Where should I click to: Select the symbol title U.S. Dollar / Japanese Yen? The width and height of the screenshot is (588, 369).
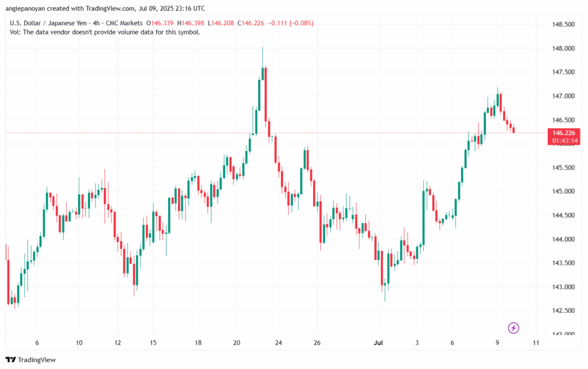(48, 23)
